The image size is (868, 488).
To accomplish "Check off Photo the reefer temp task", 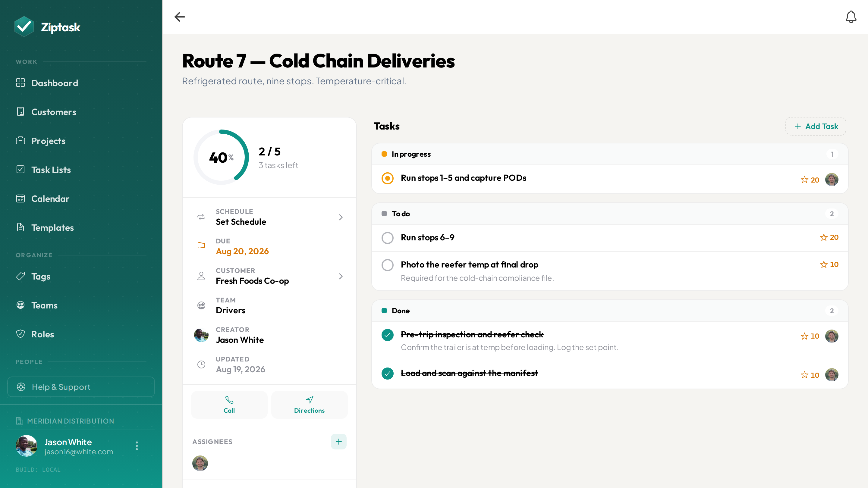I will click(x=388, y=265).
